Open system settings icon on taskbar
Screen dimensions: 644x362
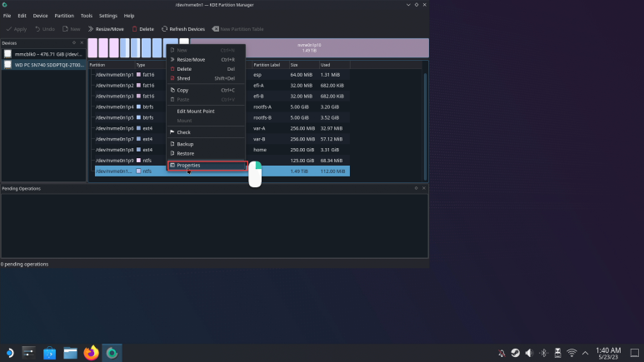click(28, 353)
